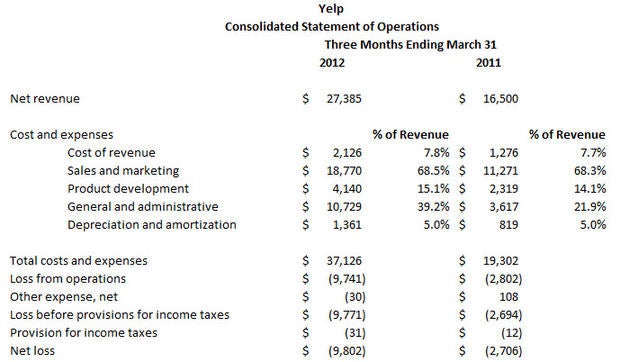Viewport: 620px width, 362px height.
Task: Select the Other expense, net 108 value
Action: [x=508, y=297]
